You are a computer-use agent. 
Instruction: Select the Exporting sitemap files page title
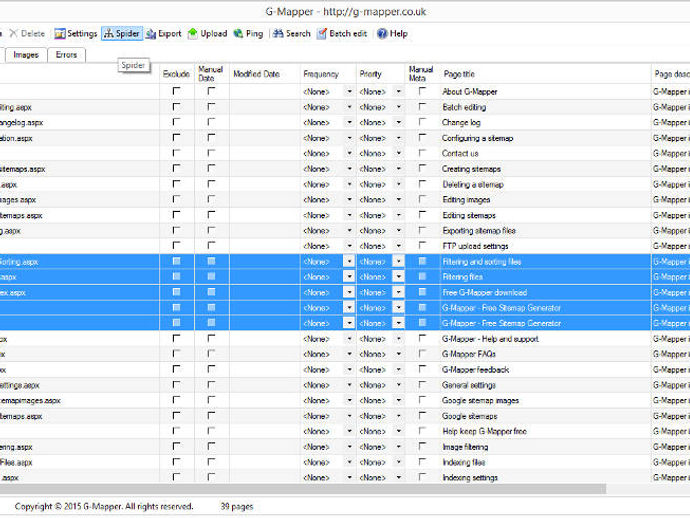click(479, 231)
